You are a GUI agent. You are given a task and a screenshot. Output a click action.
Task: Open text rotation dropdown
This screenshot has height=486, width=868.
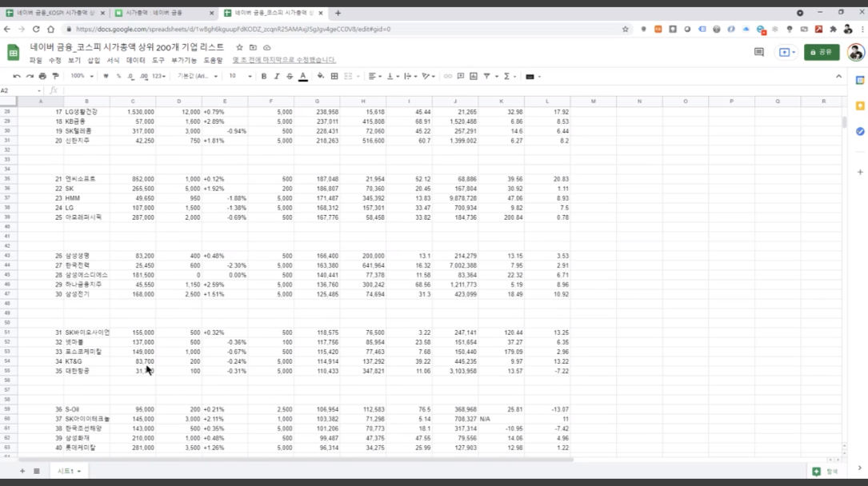point(428,76)
